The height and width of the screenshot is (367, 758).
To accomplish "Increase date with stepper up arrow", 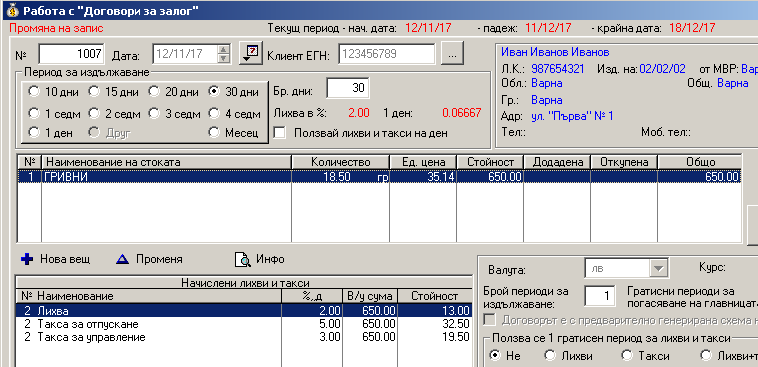I will pyautogui.click(x=223, y=50).
